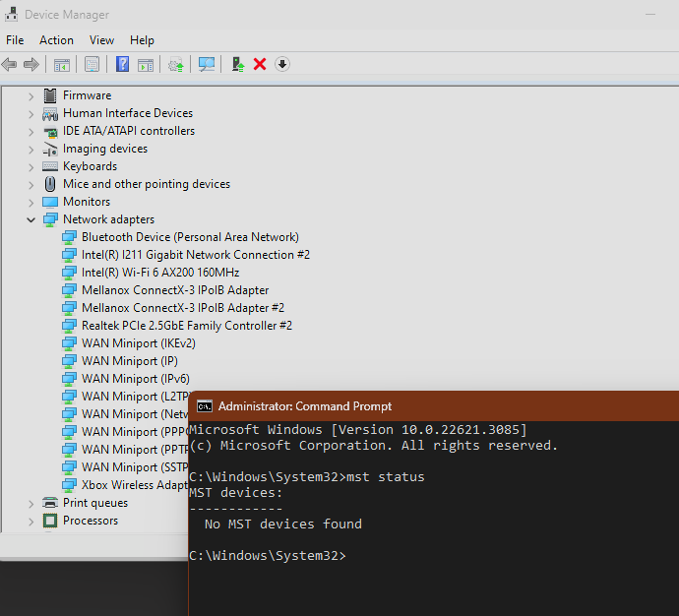679x616 pixels.
Task: Expand Mice and other pointing devices
Action: click(x=31, y=185)
